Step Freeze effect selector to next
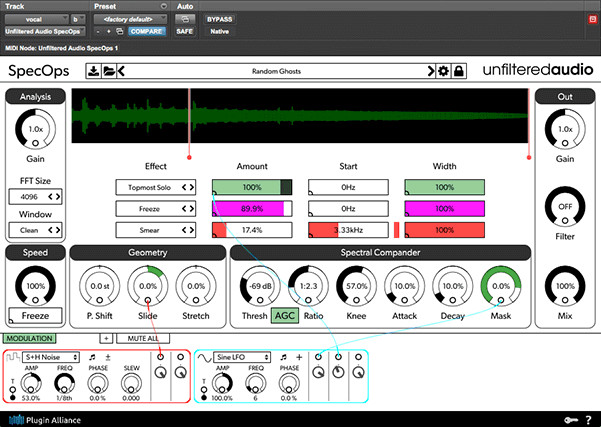601x427 pixels. pyautogui.click(x=192, y=209)
